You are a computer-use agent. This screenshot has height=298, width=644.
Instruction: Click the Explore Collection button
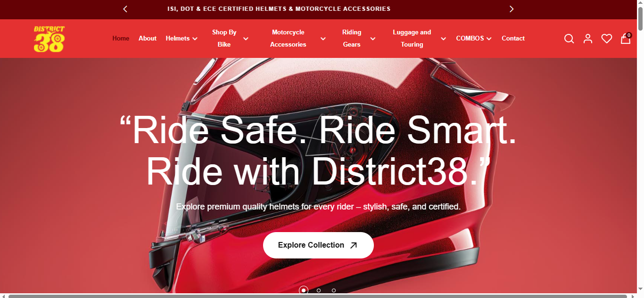(x=318, y=245)
